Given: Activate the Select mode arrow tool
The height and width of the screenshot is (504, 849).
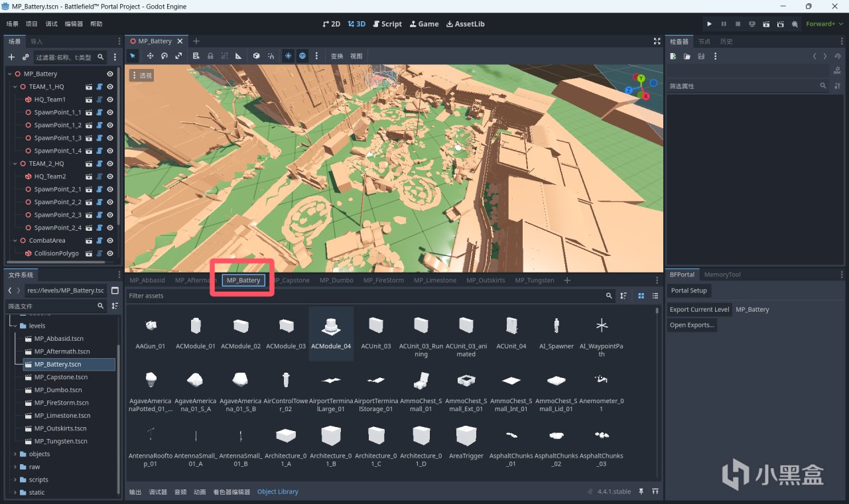Looking at the screenshot, I should pos(133,56).
